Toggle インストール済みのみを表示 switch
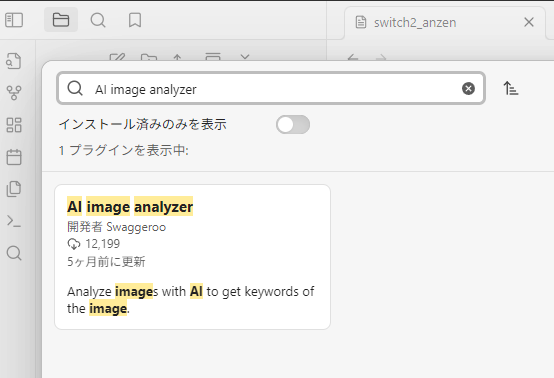 (x=293, y=124)
